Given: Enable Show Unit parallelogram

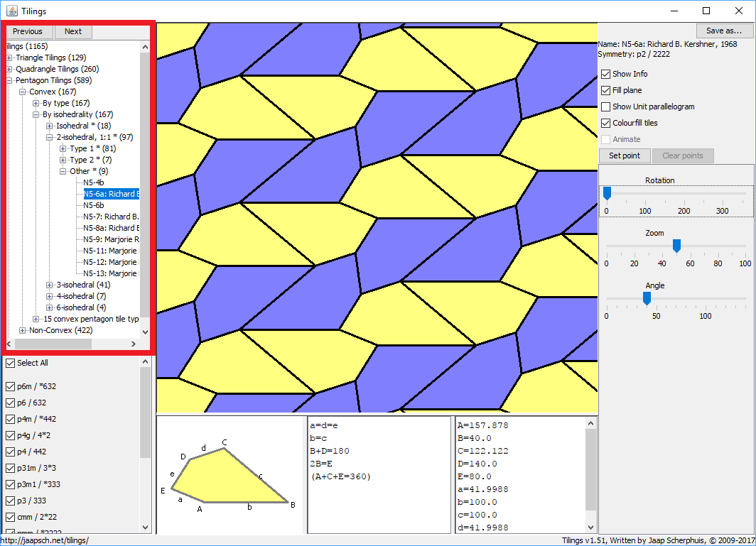Looking at the screenshot, I should coord(606,107).
